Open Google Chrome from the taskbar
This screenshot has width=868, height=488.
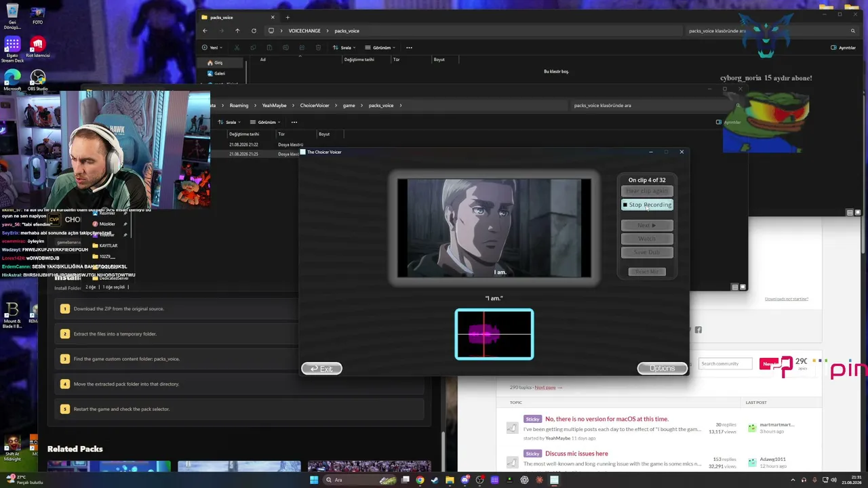tap(420, 480)
